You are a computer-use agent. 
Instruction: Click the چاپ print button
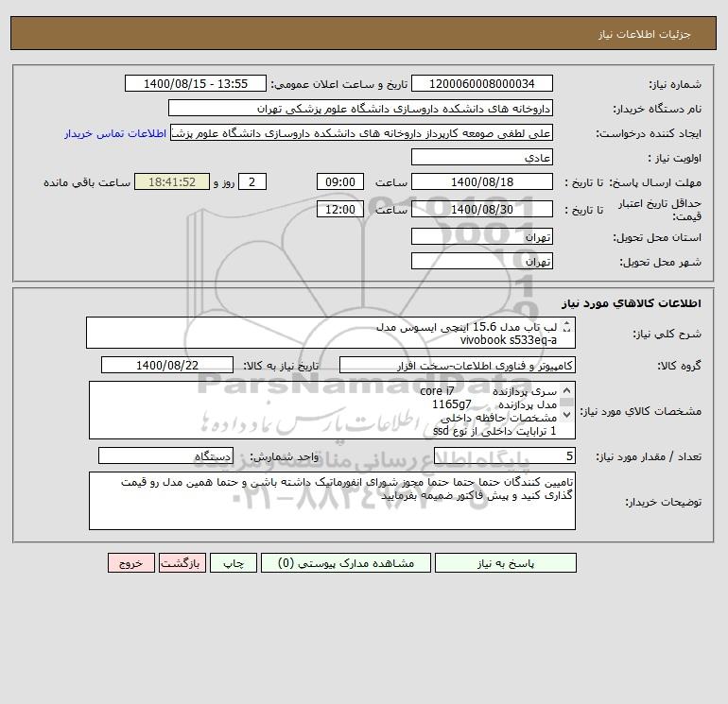[234, 563]
